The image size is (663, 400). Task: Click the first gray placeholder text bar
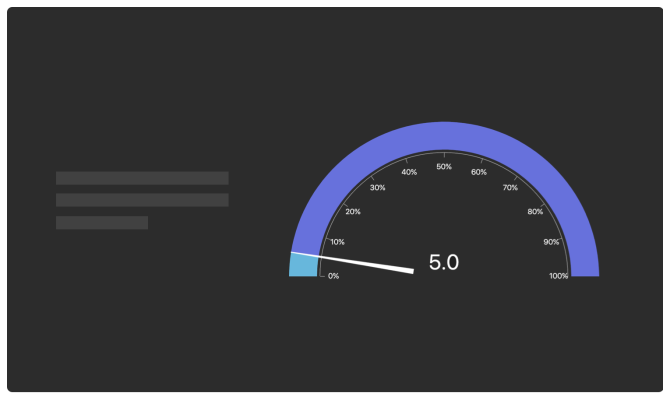click(x=142, y=178)
